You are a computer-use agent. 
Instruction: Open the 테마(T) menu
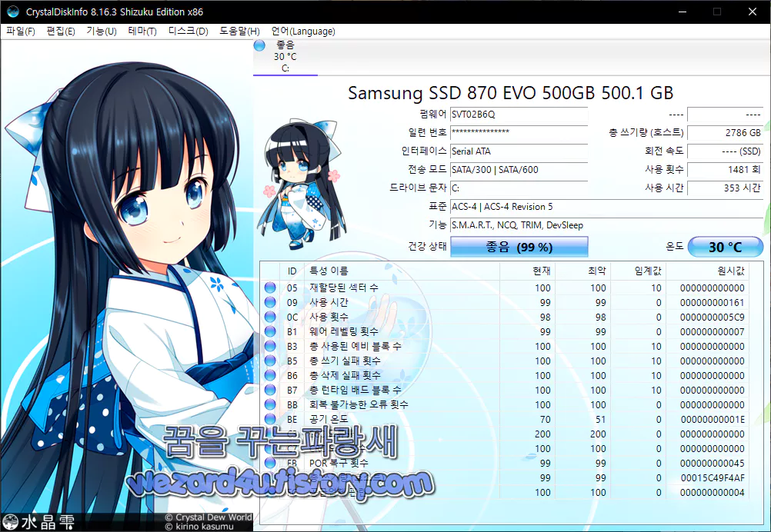[x=142, y=32]
